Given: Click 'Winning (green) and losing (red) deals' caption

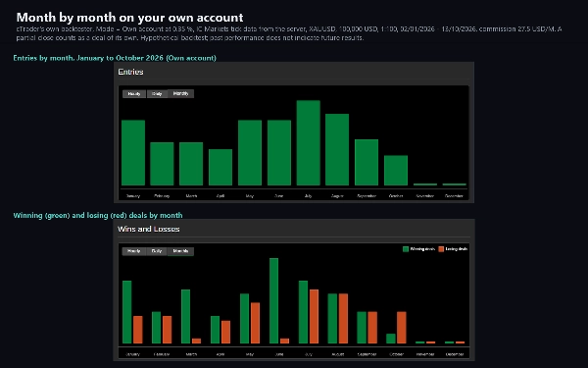Looking at the screenshot, I should (x=98, y=215).
